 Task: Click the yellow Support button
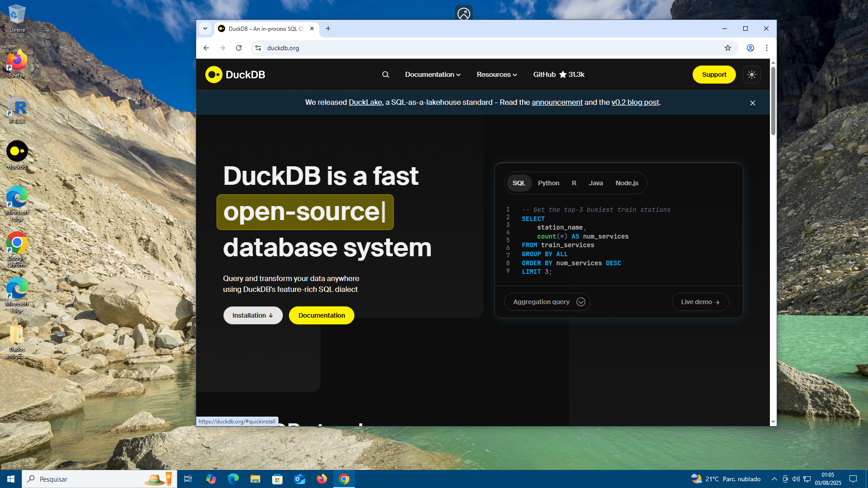point(714,75)
